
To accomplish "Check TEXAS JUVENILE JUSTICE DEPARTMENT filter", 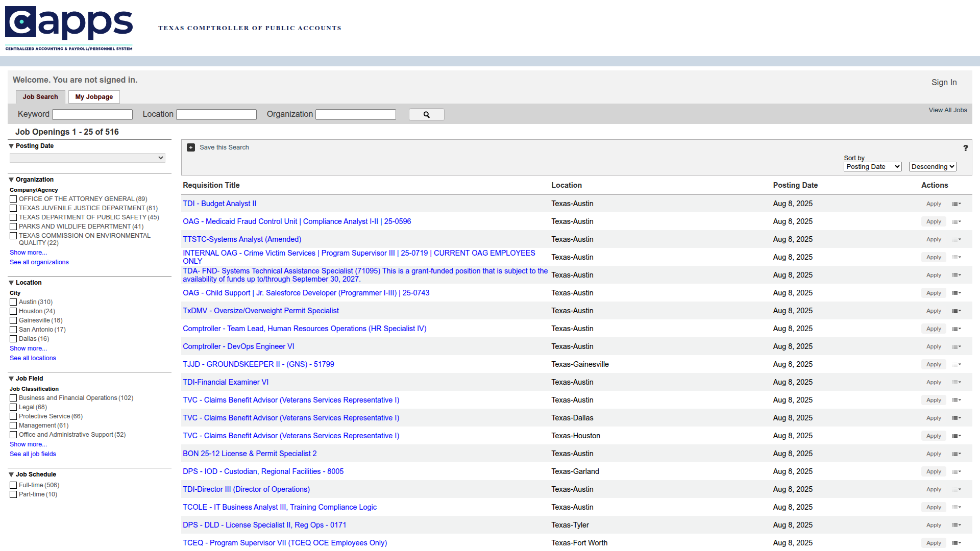I will point(13,208).
